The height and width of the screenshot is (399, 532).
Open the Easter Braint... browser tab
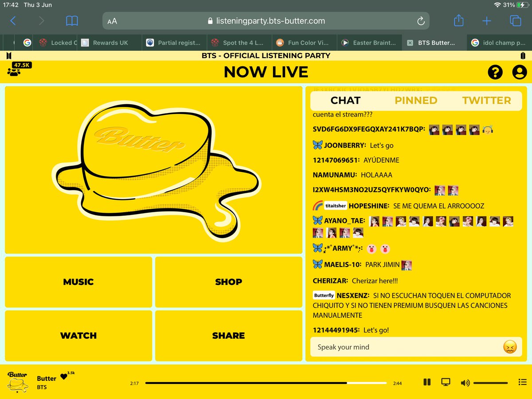click(369, 43)
